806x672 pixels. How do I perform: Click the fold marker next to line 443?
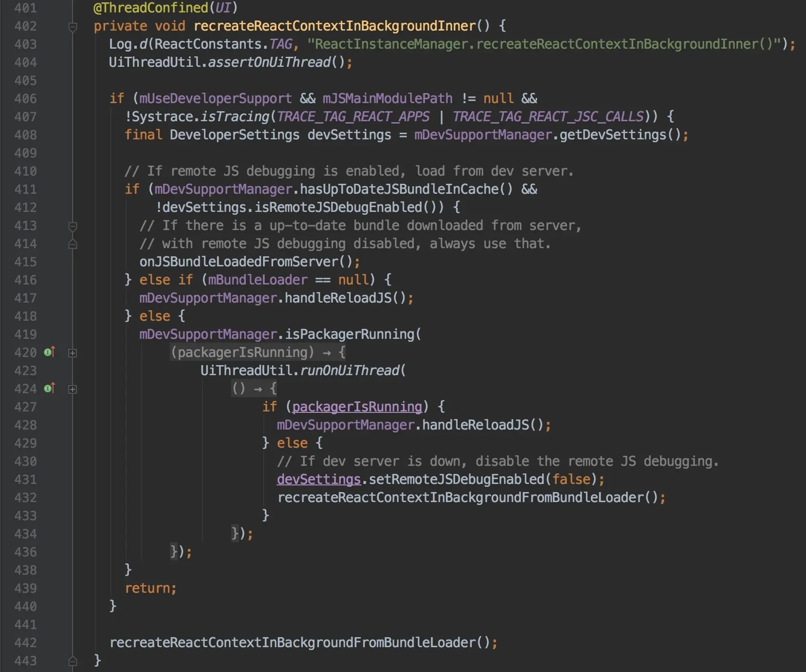(x=73, y=661)
